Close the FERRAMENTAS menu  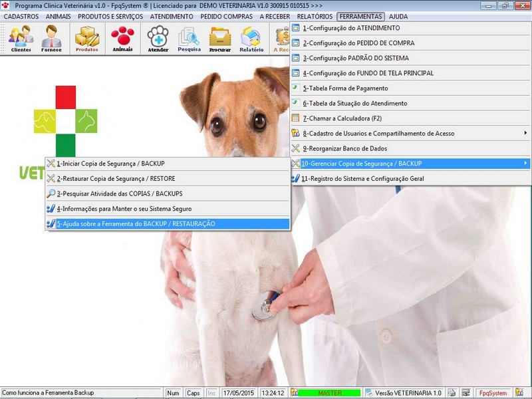(x=360, y=16)
